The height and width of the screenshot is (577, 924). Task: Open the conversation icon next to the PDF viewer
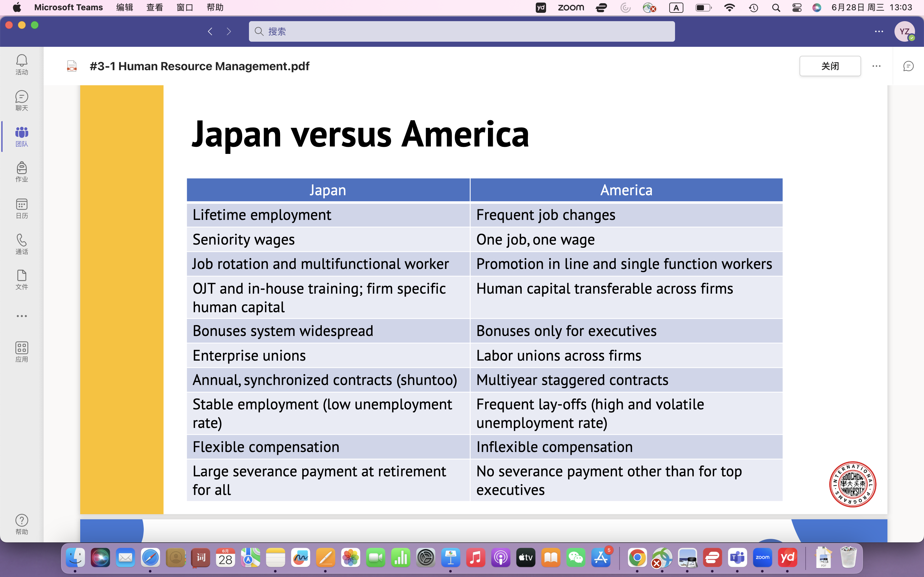(908, 66)
